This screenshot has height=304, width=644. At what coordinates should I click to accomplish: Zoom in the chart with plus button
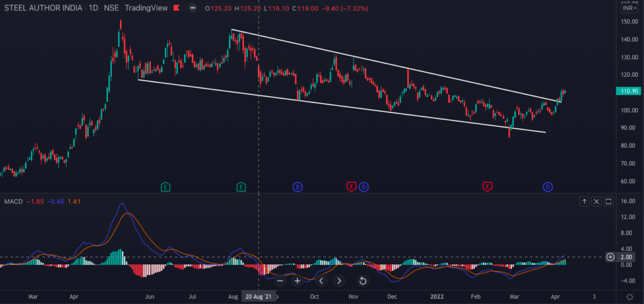pos(297,281)
